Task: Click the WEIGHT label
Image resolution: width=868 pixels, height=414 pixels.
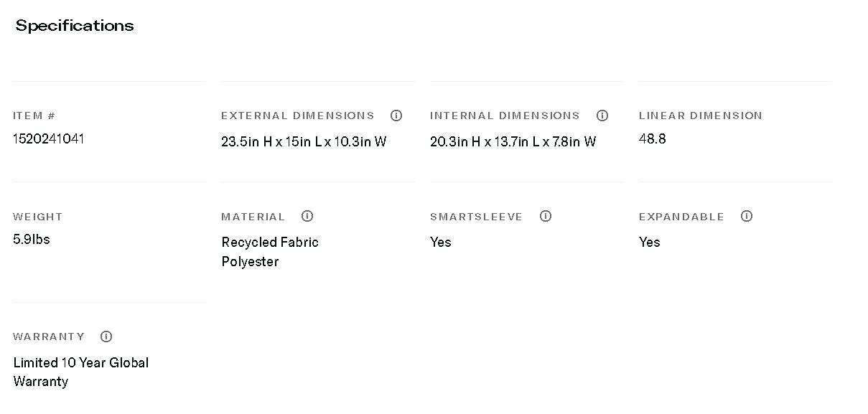Action: click(x=37, y=217)
